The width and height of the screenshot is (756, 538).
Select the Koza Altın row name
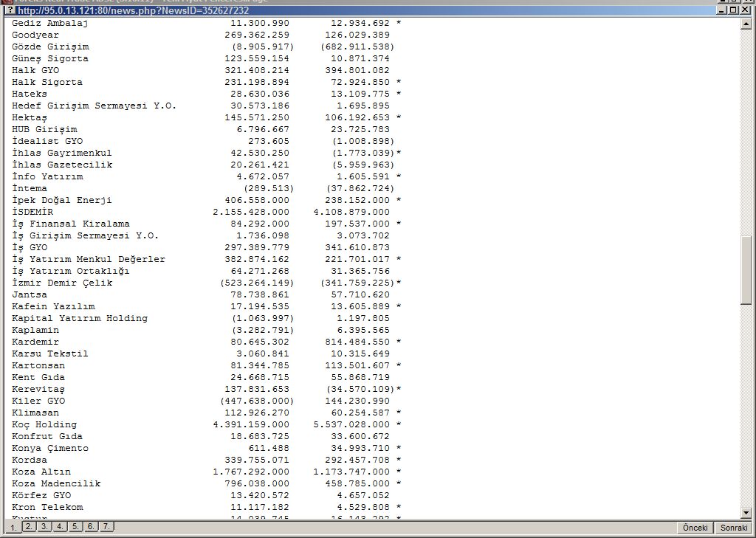[x=41, y=472]
